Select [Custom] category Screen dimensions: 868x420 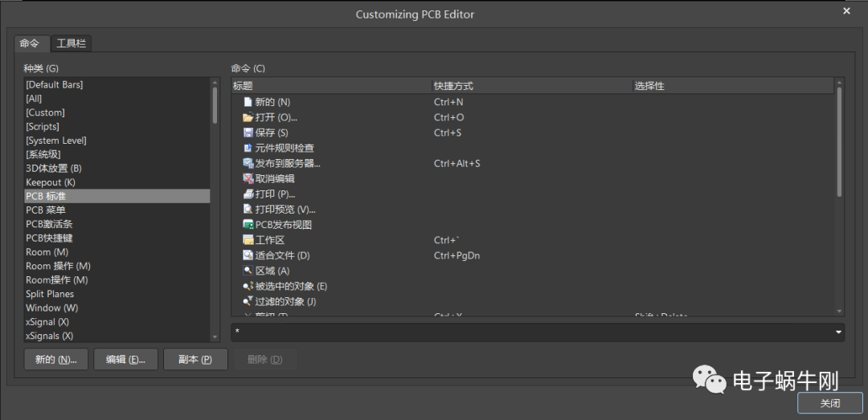coord(117,112)
